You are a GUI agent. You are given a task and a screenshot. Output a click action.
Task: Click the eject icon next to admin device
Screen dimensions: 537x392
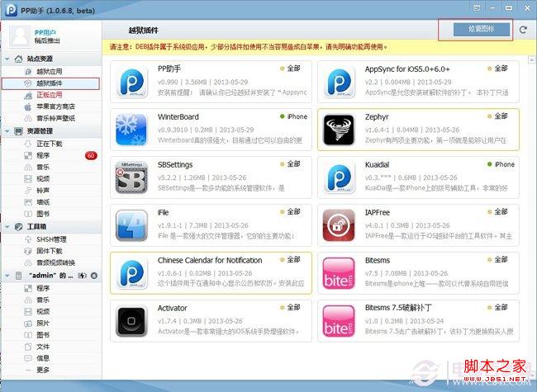point(94,276)
